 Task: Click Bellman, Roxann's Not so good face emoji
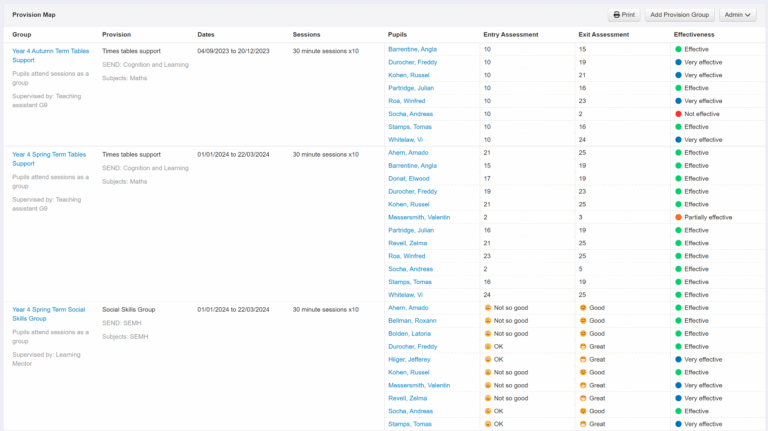[x=487, y=321]
